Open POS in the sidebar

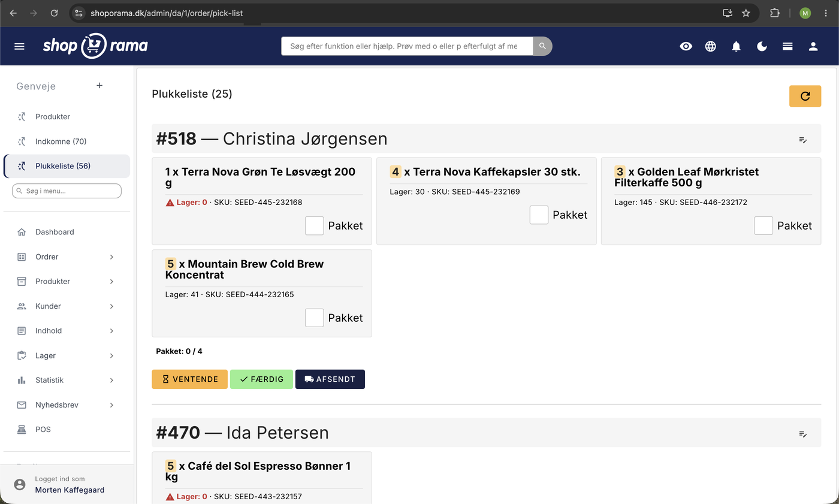tap(67, 430)
